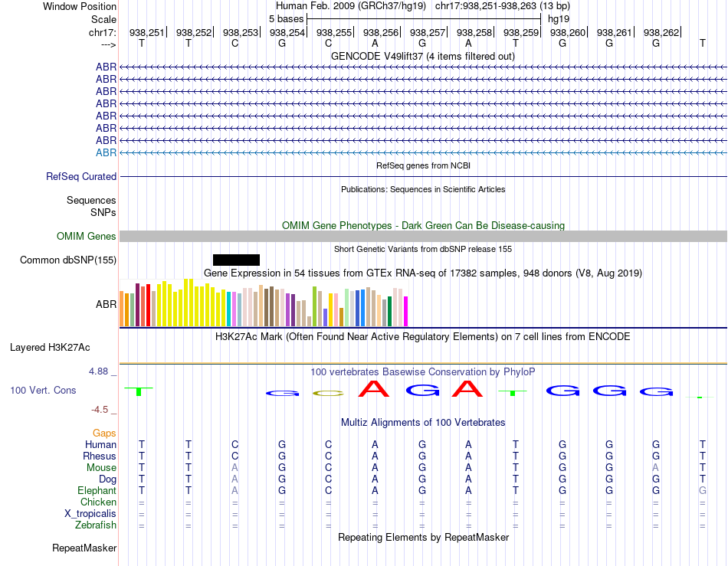This screenshot has width=728, height=566.
Task: Click the Human alignment row label
Action: click(x=100, y=444)
